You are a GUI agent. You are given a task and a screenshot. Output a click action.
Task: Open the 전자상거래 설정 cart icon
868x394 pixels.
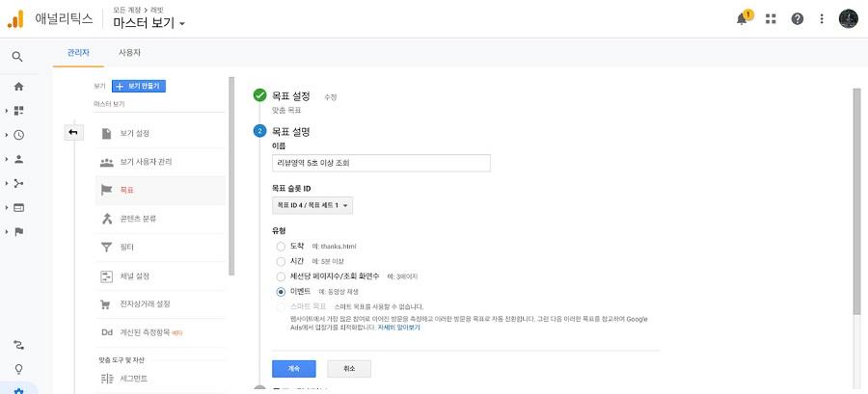(105, 304)
